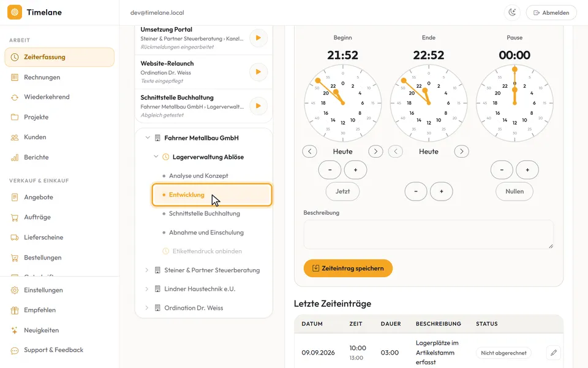Click the Einstellungen gear icon
Viewport: 588px width, 368px height.
(x=15, y=290)
